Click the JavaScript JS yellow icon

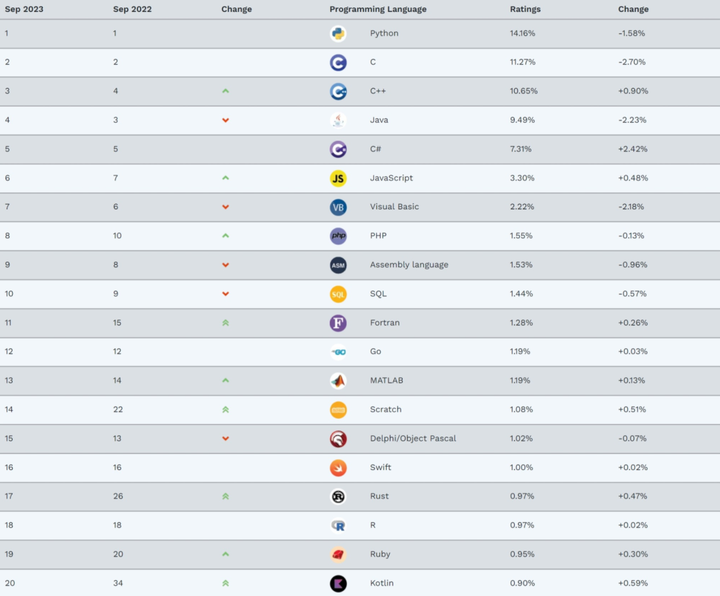tap(338, 178)
